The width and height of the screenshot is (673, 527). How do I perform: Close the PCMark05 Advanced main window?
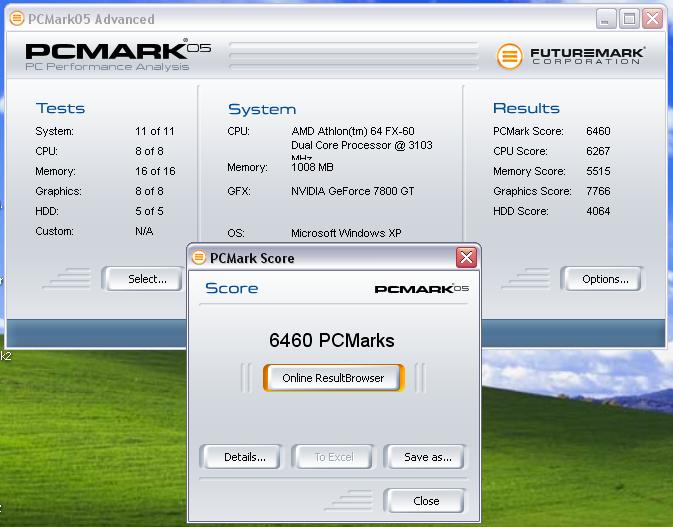coord(652,19)
